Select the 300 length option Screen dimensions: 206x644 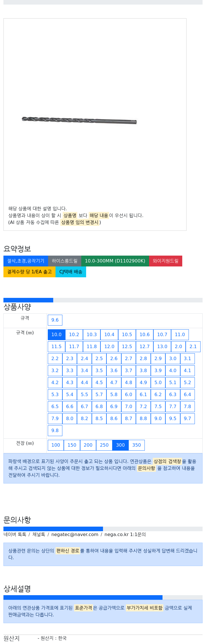(120, 445)
